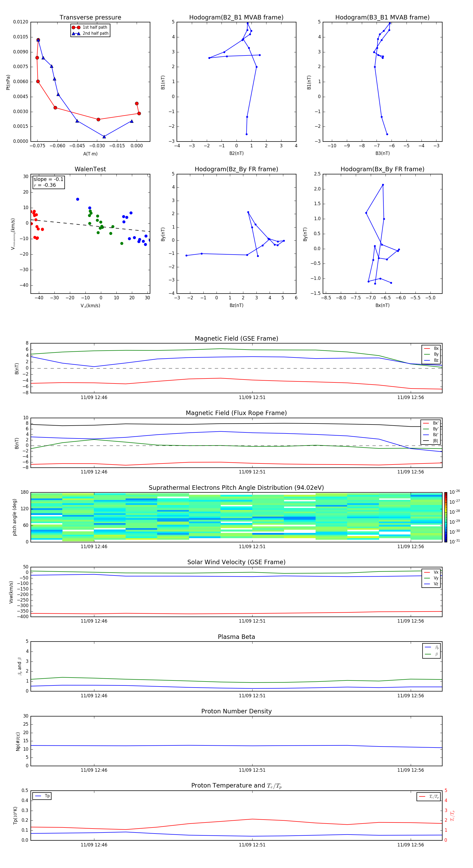The image size is (473, 868).
Task: Click the Vx legend entry in velocity panel
Action: (431, 572)
